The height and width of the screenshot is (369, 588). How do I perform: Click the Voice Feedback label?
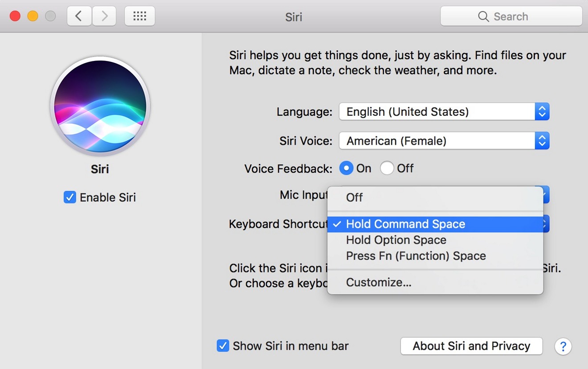pos(288,169)
